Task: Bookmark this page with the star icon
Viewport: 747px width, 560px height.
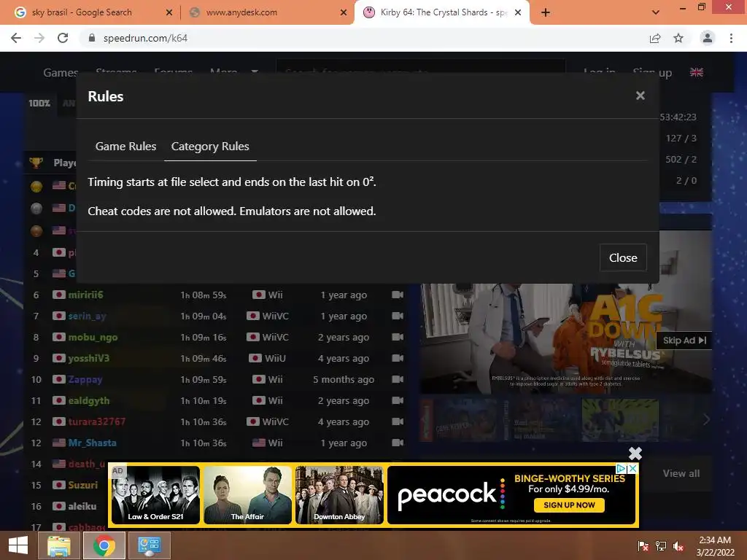Action: point(678,38)
